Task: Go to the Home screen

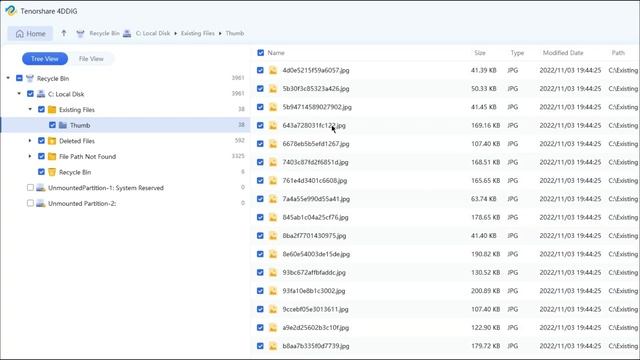Action: tap(30, 33)
